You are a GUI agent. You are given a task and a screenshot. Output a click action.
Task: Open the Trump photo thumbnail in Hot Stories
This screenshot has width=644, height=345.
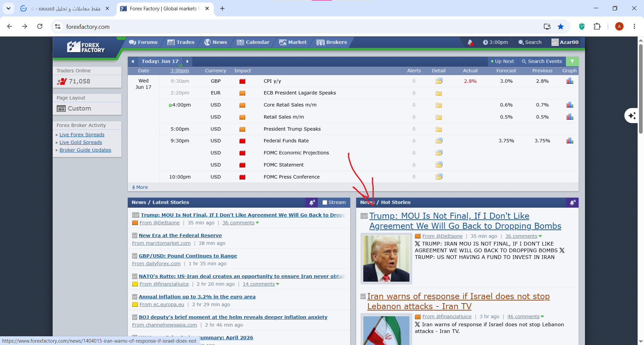386,259
